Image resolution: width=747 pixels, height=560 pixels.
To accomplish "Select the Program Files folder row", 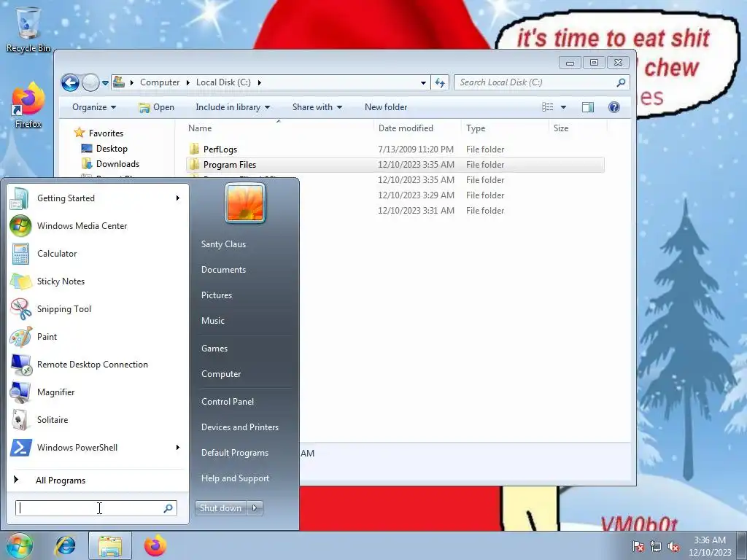I will point(395,165).
